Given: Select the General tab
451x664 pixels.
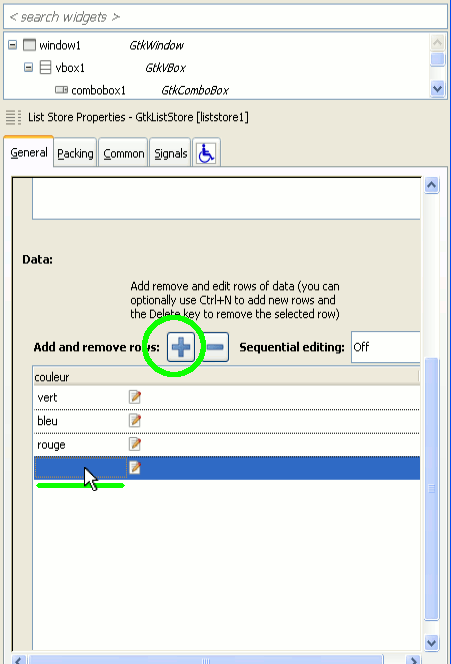Looking at the screenshot, I should pyautogui.click(x=29, y=152).
